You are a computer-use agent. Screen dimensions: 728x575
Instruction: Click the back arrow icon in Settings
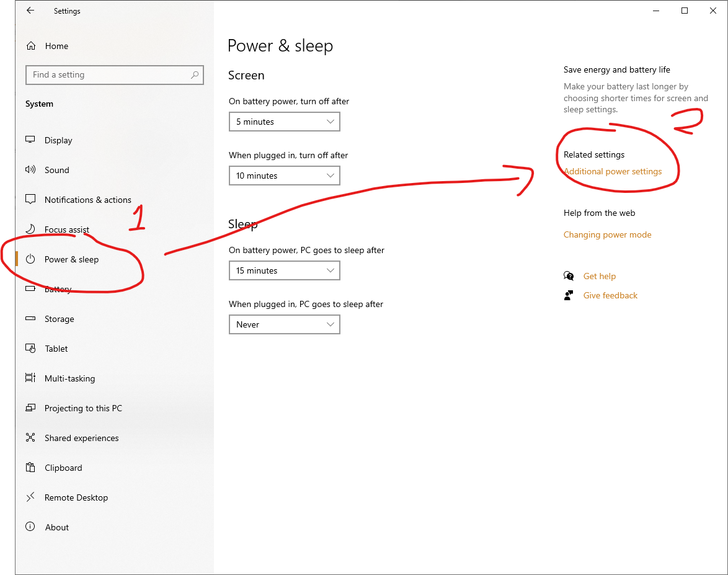pos(30,11)
